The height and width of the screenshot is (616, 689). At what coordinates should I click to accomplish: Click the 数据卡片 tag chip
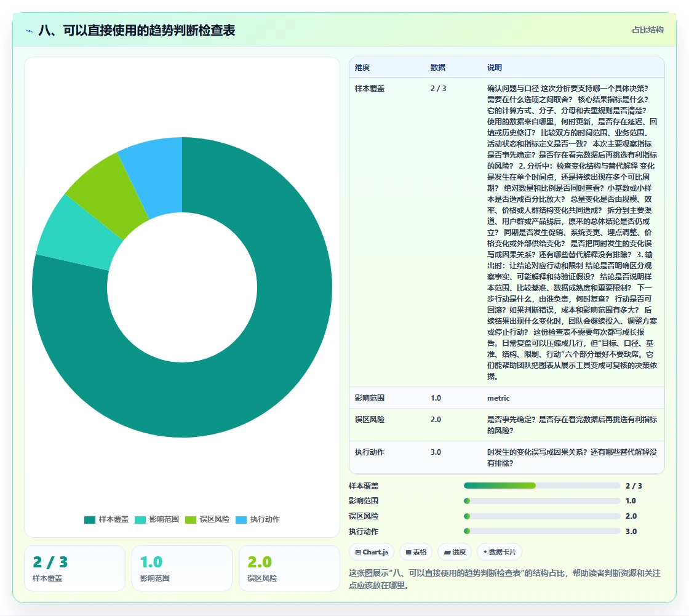pyautogui.click(x=499, y=552)
